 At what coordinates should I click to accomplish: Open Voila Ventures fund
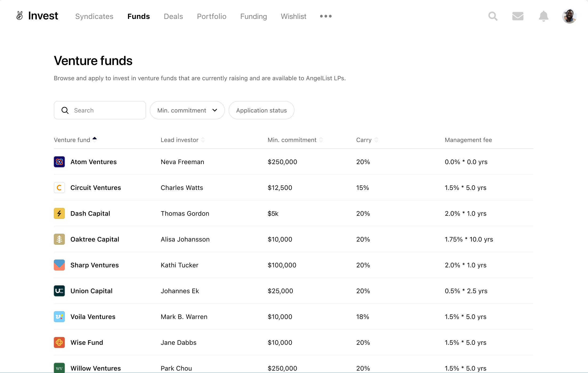(93, 317)
